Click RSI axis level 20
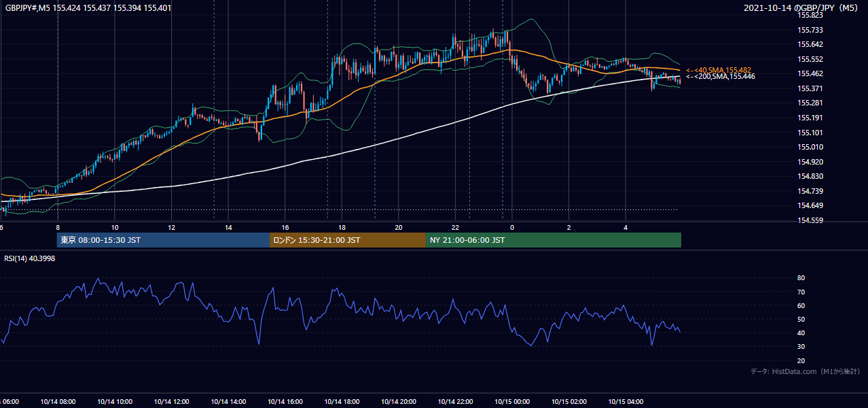 click(x=801, y=360)
